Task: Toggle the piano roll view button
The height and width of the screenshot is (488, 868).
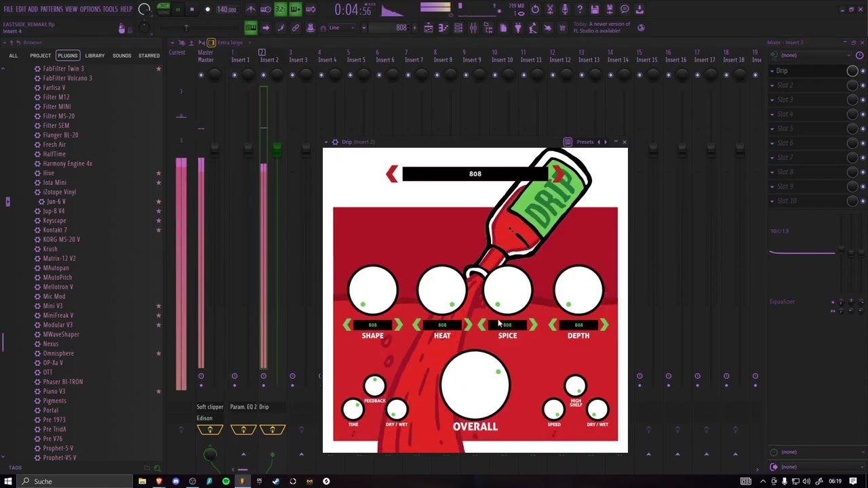Action: click(443, 28)
